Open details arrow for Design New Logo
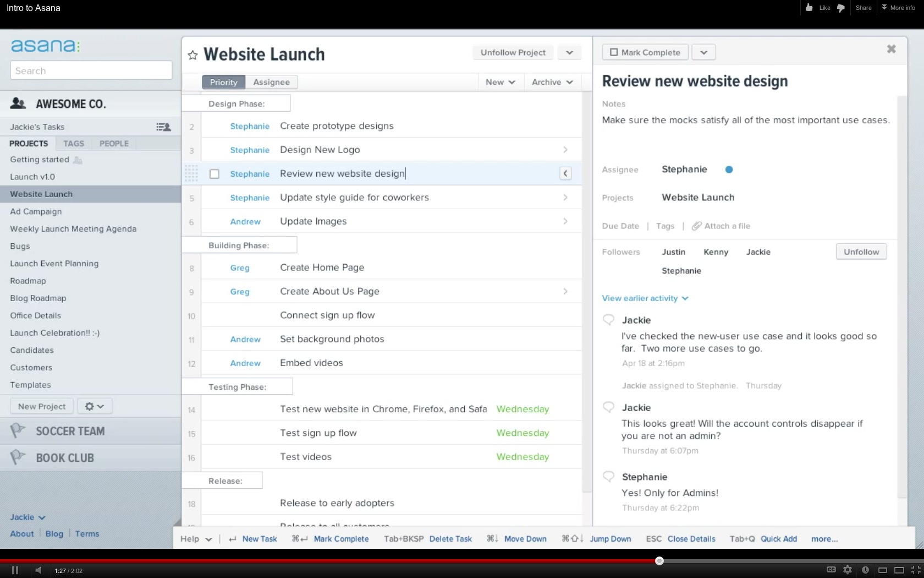Screen dimensions: 924x578 pyautogui.click(x=565, y=150)
